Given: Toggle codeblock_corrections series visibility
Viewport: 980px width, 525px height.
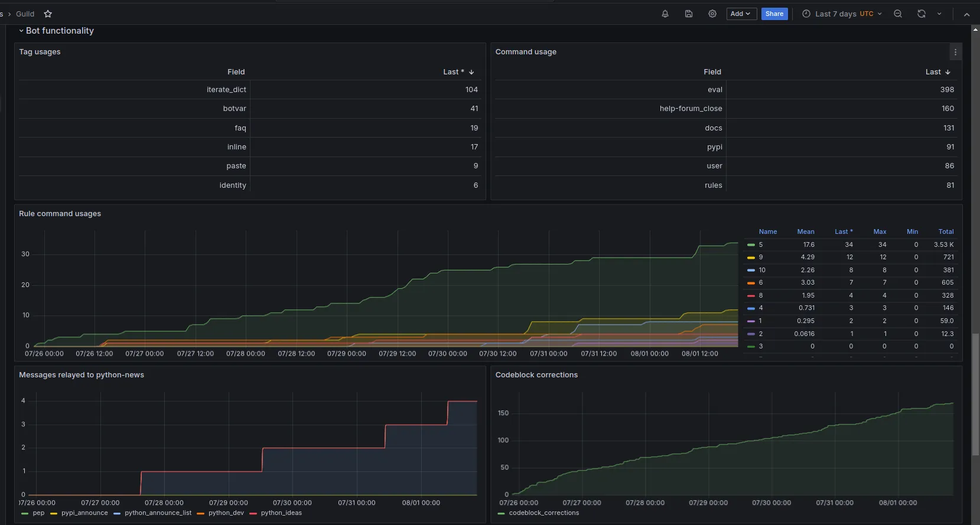Looking at the screenshot, I should [543, 513].
